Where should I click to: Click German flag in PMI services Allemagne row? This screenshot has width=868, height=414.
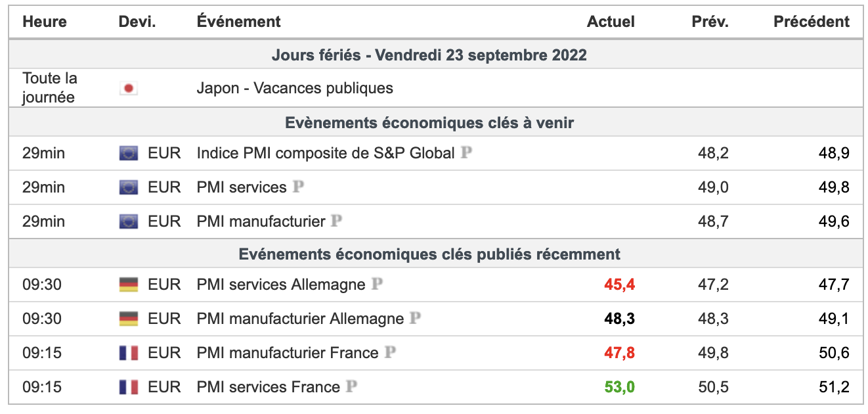129,285
